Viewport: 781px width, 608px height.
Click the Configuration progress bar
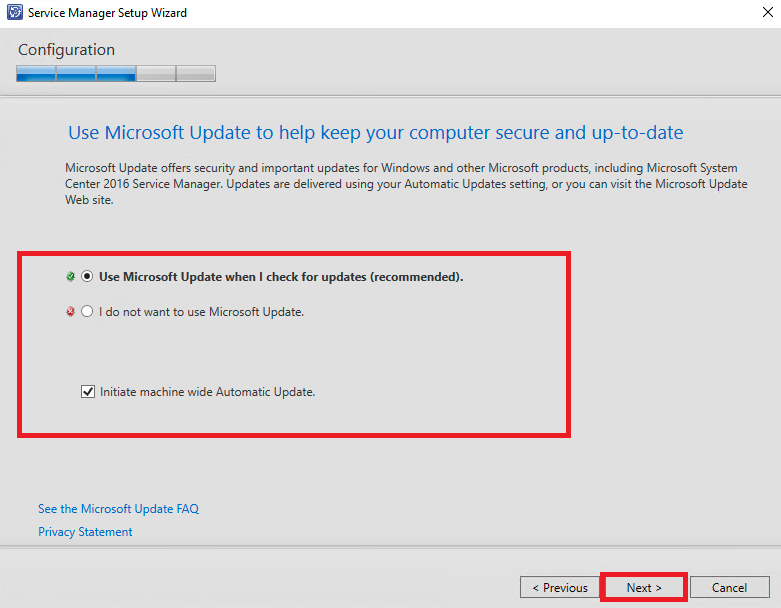116,74
